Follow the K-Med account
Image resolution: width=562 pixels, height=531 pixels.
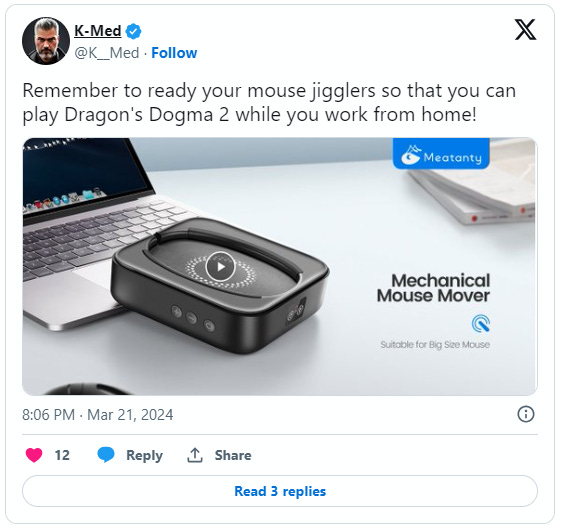point(174,53)
